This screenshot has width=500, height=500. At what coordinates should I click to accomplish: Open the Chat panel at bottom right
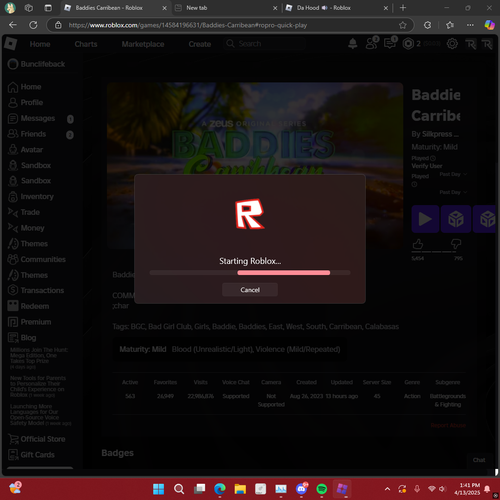tap(479, 460)
